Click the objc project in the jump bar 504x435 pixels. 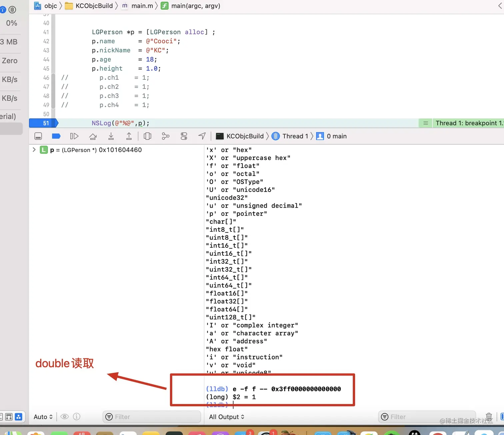46,6
